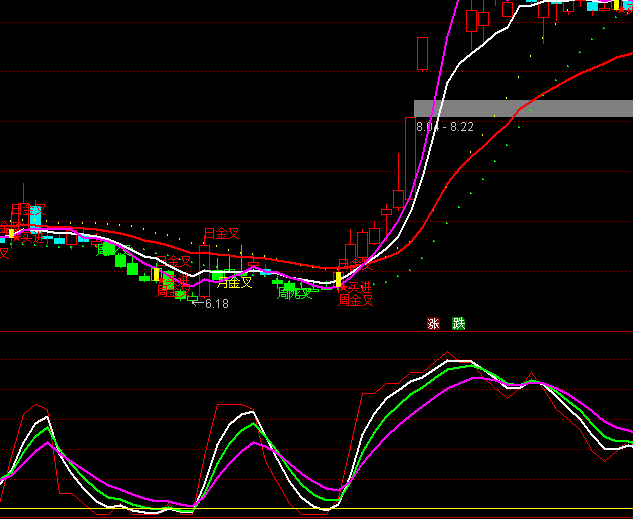The image size is (633, 519).
Task: Click the 6.18 low price annotation
Action: [216, 304]
